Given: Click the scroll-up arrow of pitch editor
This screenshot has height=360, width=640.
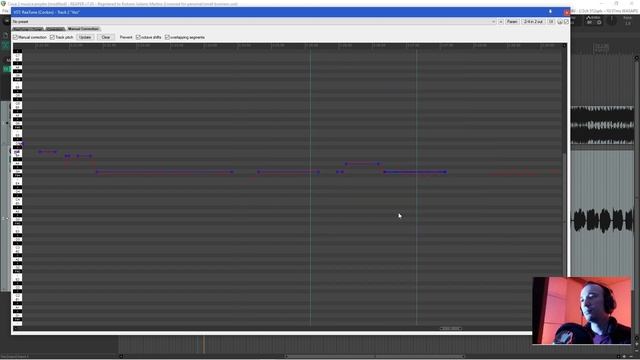Looking at the screenshot, I should pyautogui.click(x=564, y=46).
